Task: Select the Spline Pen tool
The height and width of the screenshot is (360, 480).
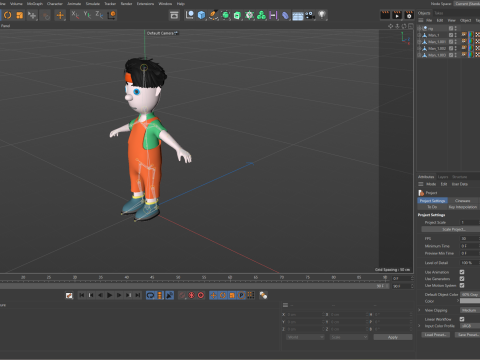Action: (x=213, y=15)
